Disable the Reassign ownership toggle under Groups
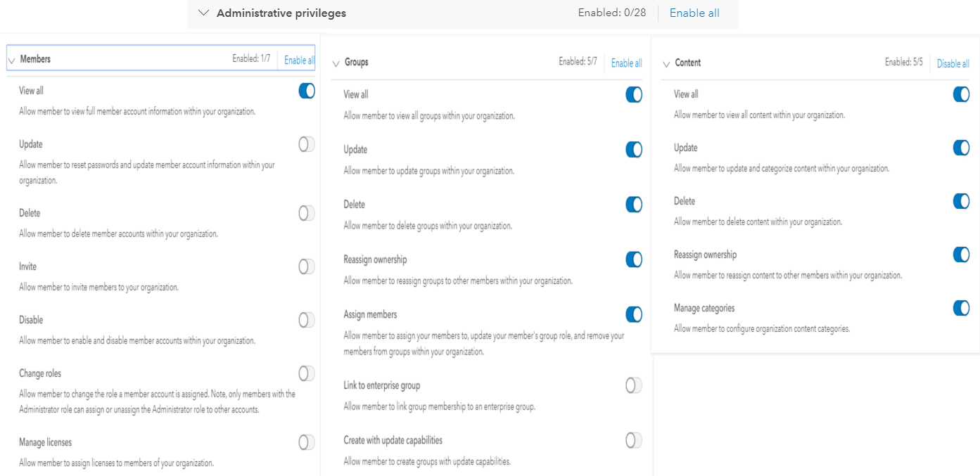Viewport: 980px width, 476px height. pos(632,259)
